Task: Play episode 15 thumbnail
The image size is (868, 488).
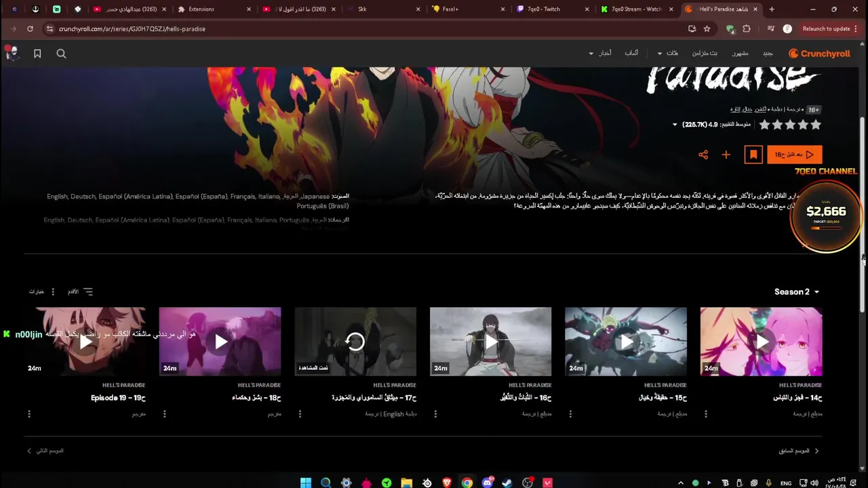Action: coord(626,342)
